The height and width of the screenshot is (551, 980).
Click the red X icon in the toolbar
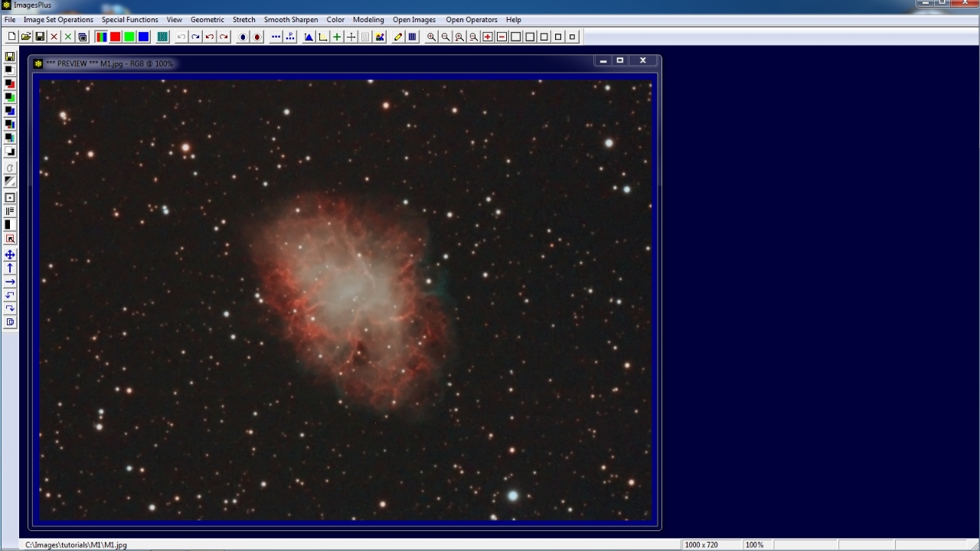pyautogui.click(x=54, y=37)
